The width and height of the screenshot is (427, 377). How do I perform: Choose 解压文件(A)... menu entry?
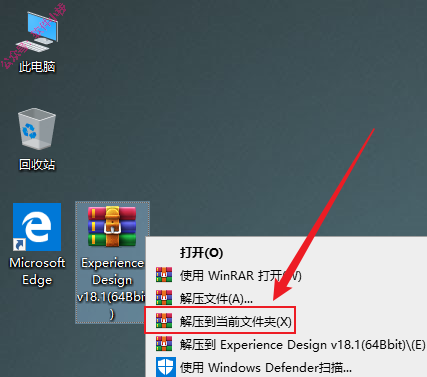286,298
